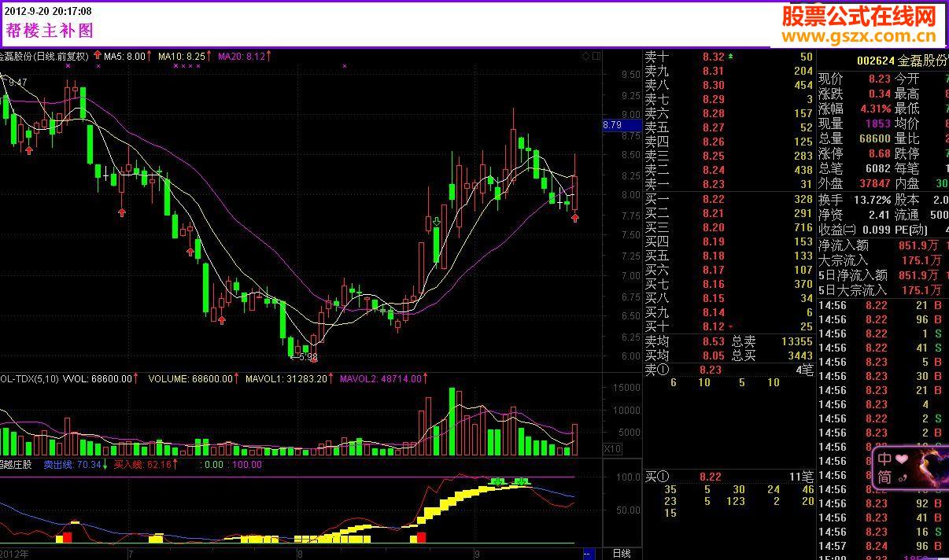Image resolution: width=949 pixels, height=560 pixels.
Task: Select the MAVOL2: 48714.00 label
Action: (x=380, y=378)
